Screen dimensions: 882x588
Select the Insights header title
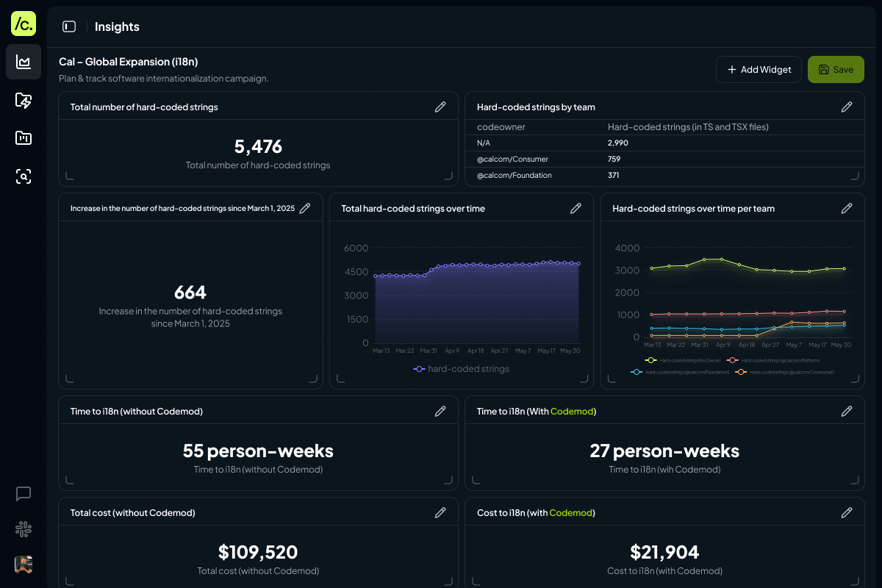pyautogui.click(x=117, y=26)
